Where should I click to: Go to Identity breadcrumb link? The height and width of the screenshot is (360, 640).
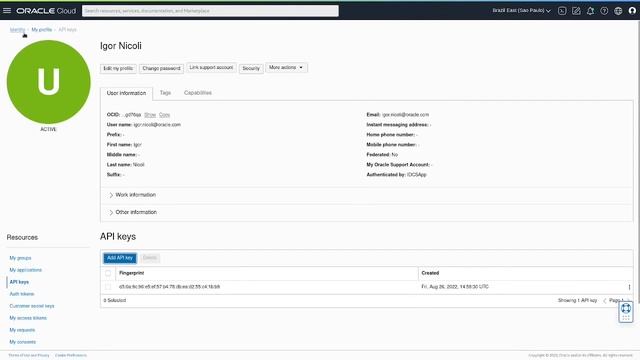(17, 30)
